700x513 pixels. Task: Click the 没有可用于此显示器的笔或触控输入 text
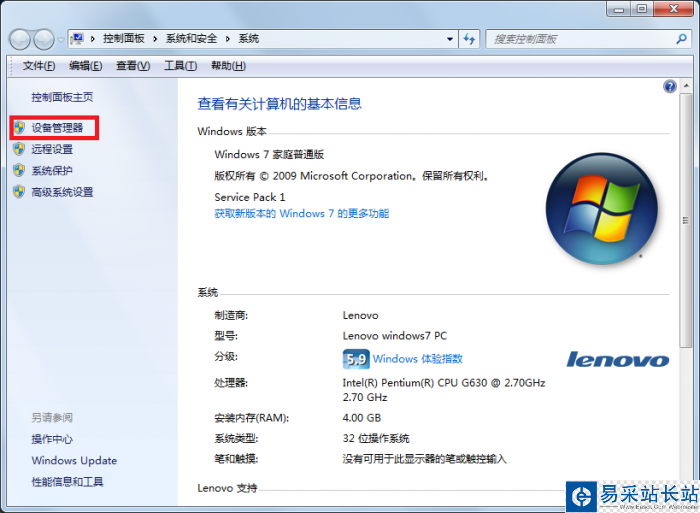[424, 459]
